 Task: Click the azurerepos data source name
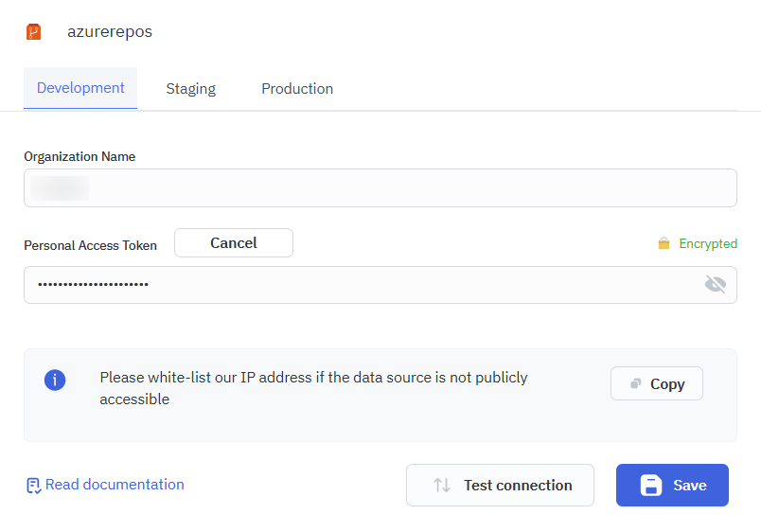pyautogui.click(x=110, y=31)
